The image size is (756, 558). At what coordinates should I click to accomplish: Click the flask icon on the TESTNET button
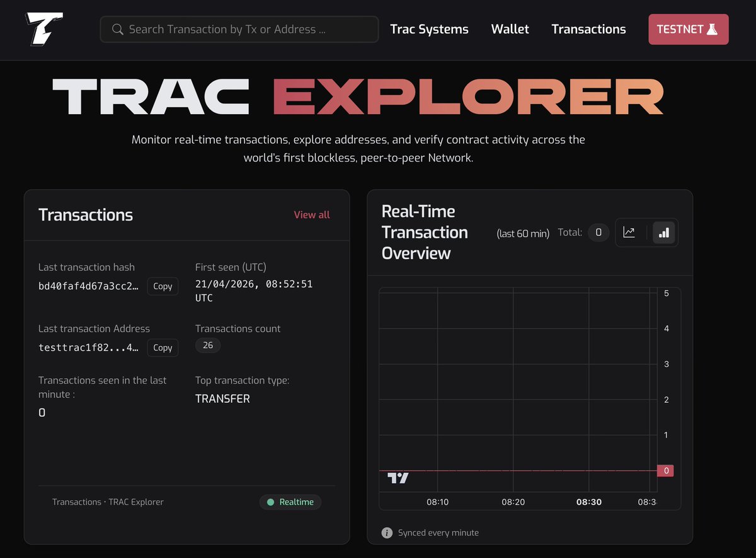pos(712,29)
